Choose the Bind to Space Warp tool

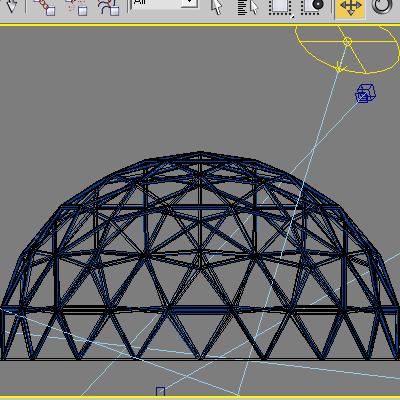pyautogui.click(x=109, y=7)
